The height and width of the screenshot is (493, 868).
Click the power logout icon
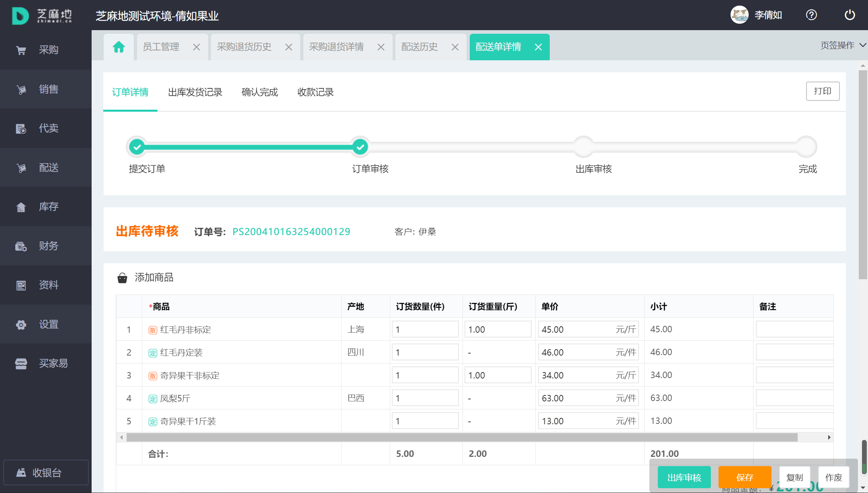point(850,15)
